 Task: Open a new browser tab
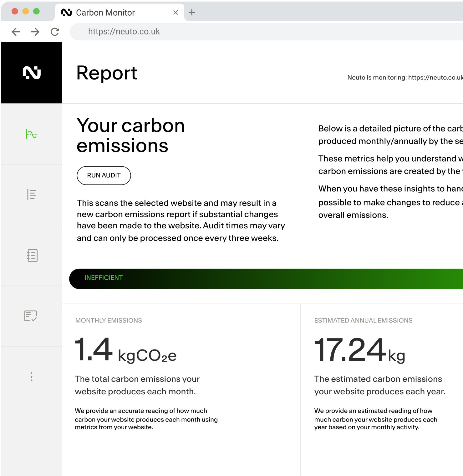point(192,13)
